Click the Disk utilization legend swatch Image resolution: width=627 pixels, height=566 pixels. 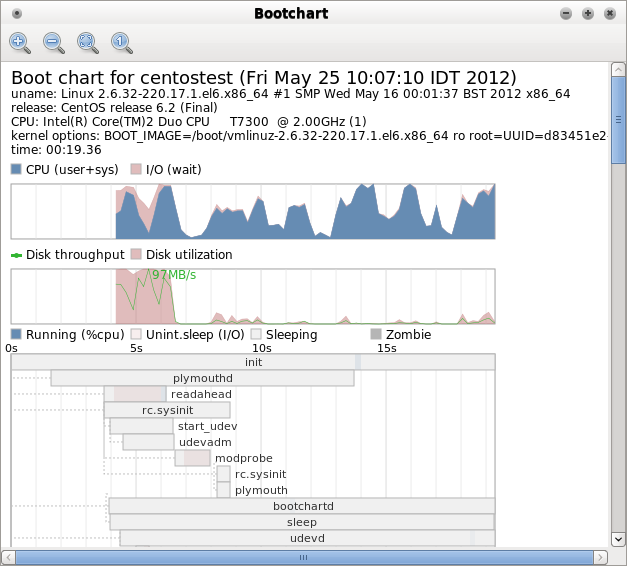coord(136,254)
